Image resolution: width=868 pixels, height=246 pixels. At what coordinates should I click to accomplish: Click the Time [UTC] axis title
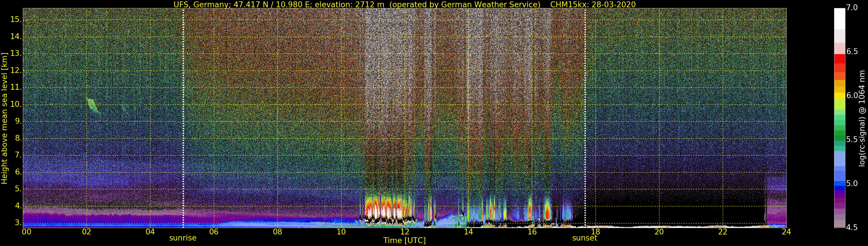(404, 241)
